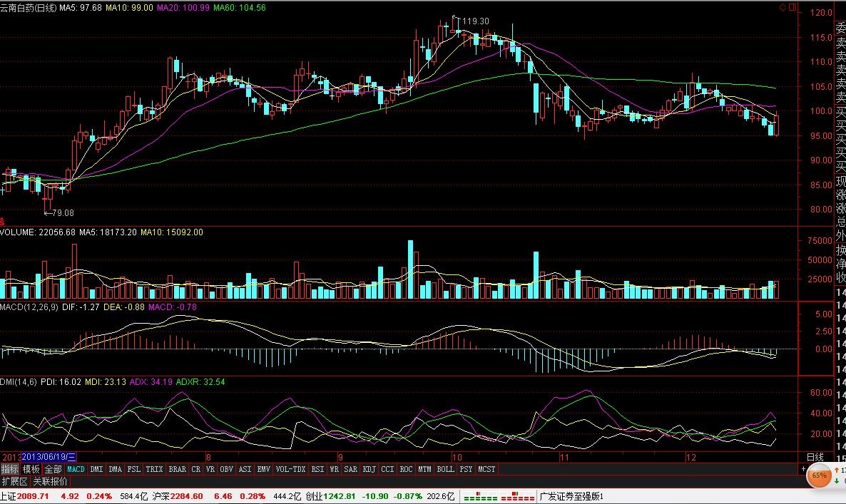This screenshot has width=846, height=504.
Task: Select the KDJ indicator tab
Action: (x=369, y=469)
